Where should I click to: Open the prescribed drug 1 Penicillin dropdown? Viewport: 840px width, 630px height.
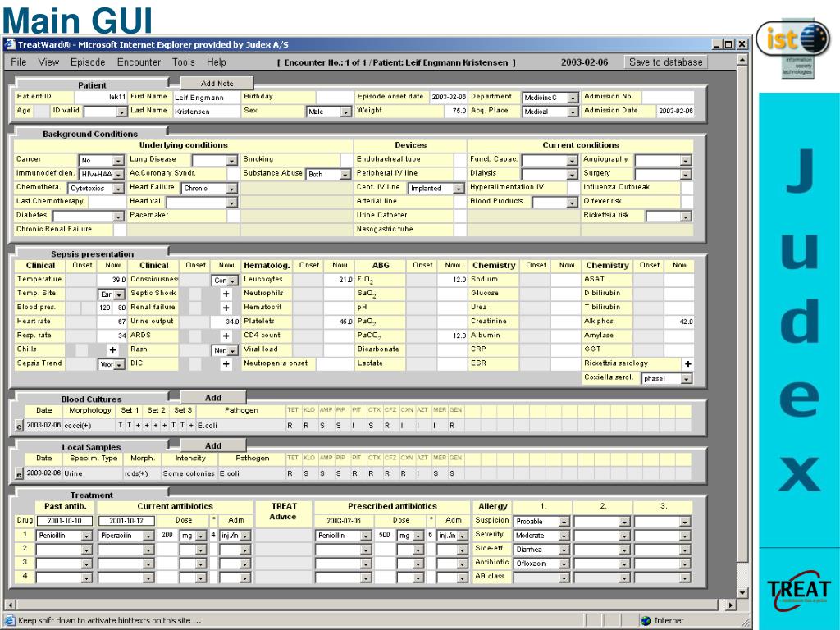pos(343,535)
